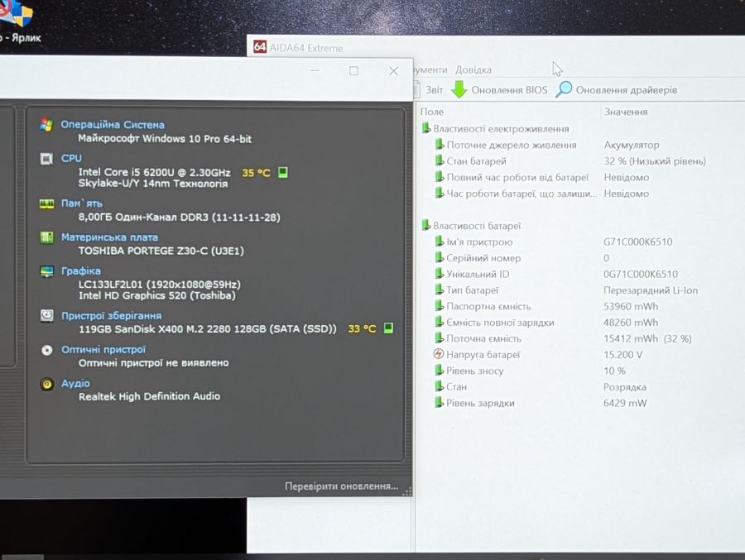This screenshot has height=560, width=745.
Task: Click the AIDA64 Extreme title bar icon
Action: pos(259,46)
